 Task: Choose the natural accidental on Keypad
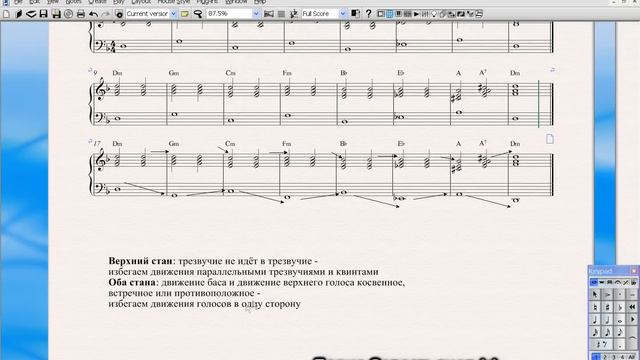pyautogui.click(x=595, y=307)
